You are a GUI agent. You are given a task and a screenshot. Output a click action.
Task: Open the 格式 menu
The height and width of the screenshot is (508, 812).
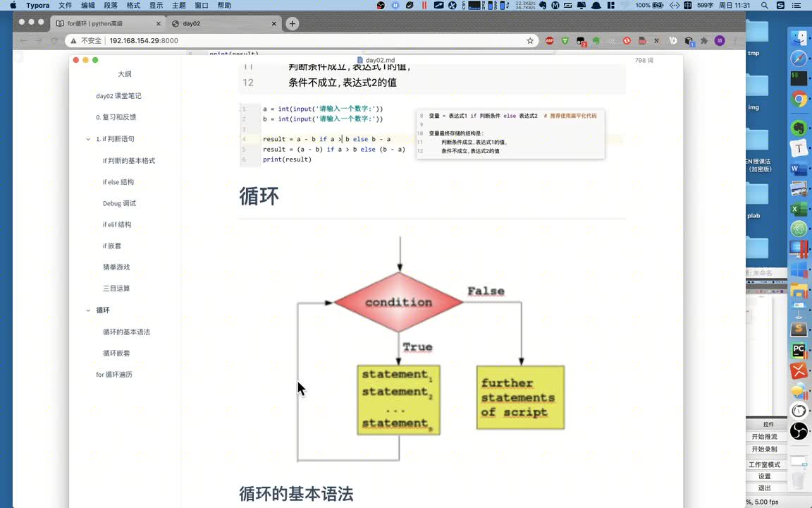[x=134, y=5]
